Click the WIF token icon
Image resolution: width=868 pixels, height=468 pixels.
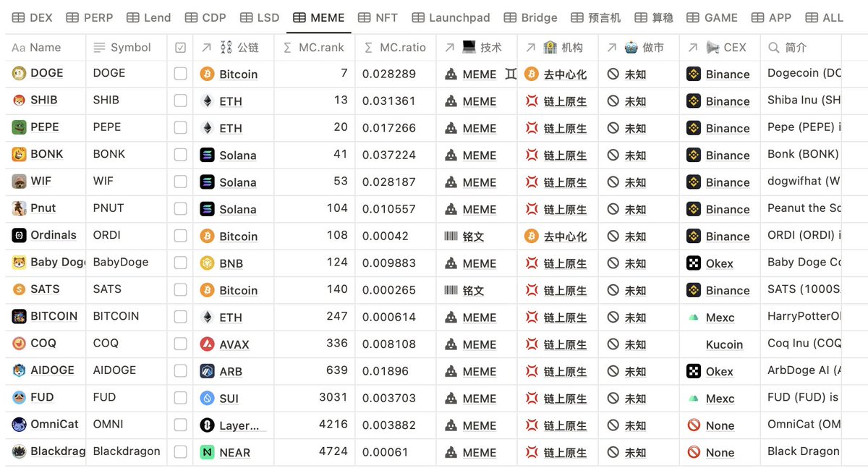click(x=19, y=181)
